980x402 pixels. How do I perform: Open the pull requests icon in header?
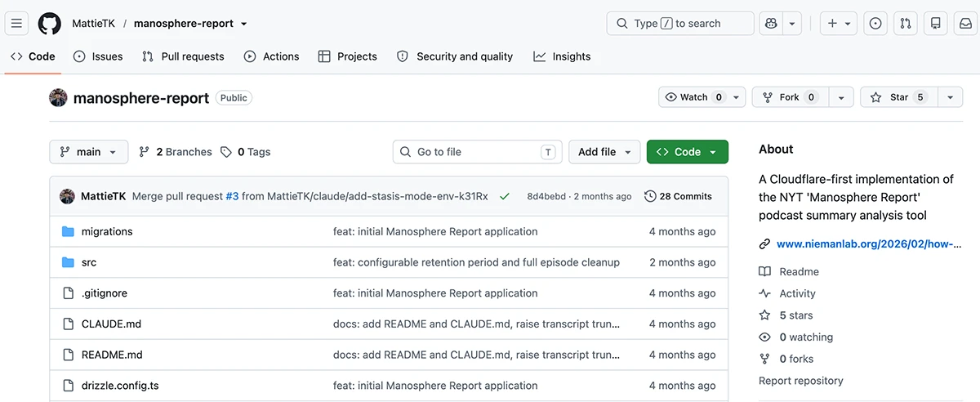tap(906, 24)
